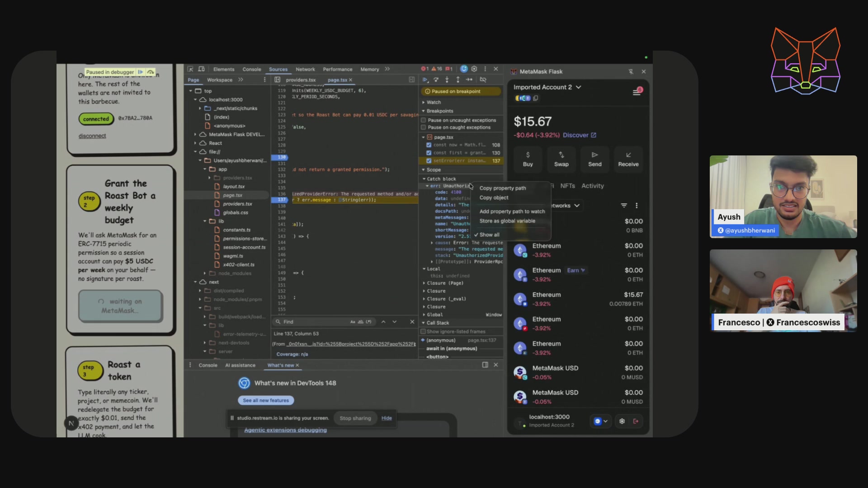Screen dimensions: 868x488
Task: Unpin the MetaMask Flask side panel
Action: pyautogui.click(x=631, y=72)
